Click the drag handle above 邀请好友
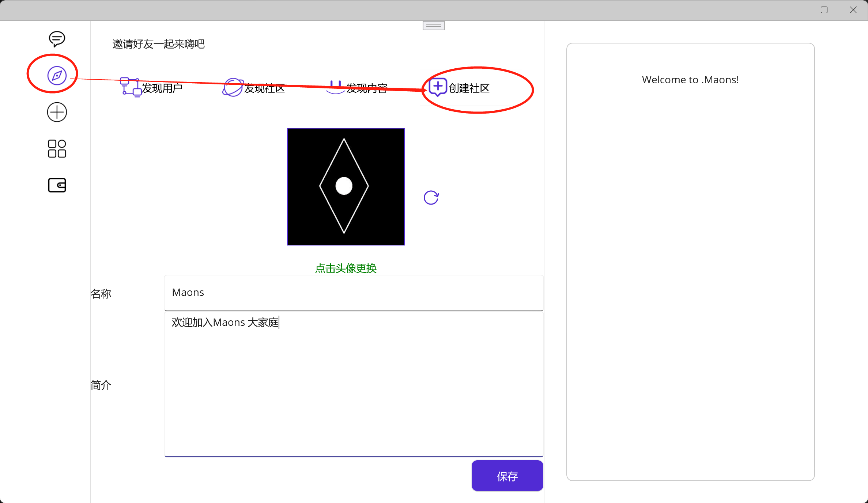 tap(433, 25)
